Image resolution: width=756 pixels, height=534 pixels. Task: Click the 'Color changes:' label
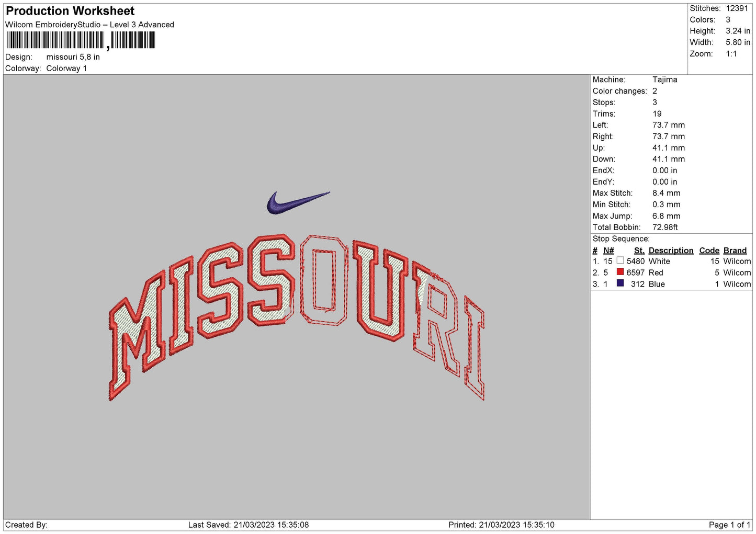coord(619,91)
